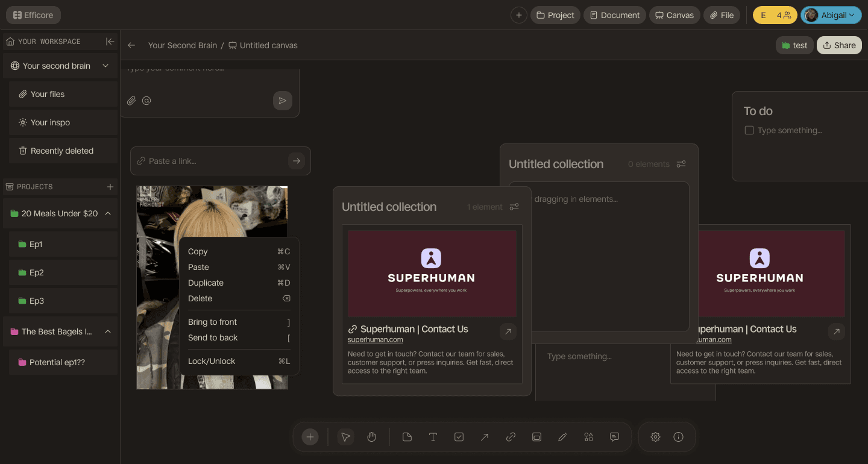Open Recently deleted in the sidebar
Image resolution: width=868 pixels, height=464 pixels.
63,151
